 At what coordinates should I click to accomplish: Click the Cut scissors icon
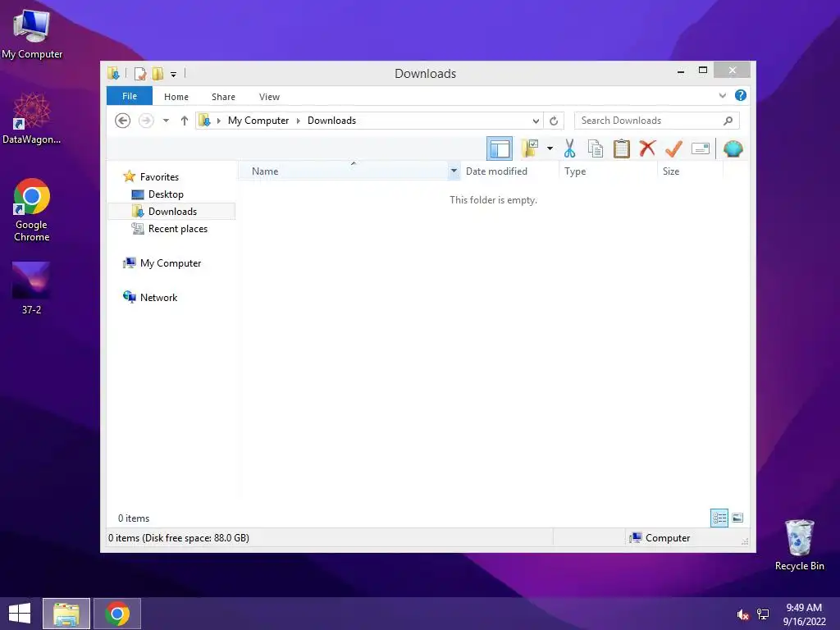pyautogui.click(x=569, y=148)
